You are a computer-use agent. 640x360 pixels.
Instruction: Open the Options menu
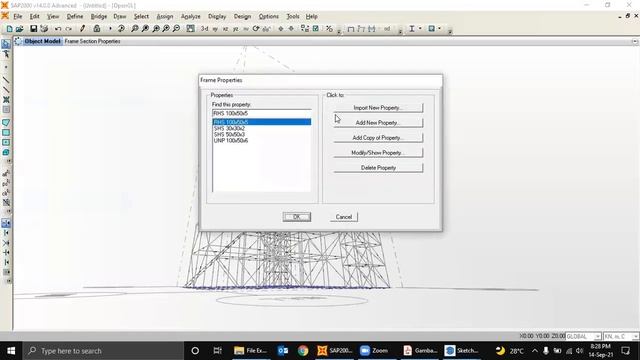point(269,16)
